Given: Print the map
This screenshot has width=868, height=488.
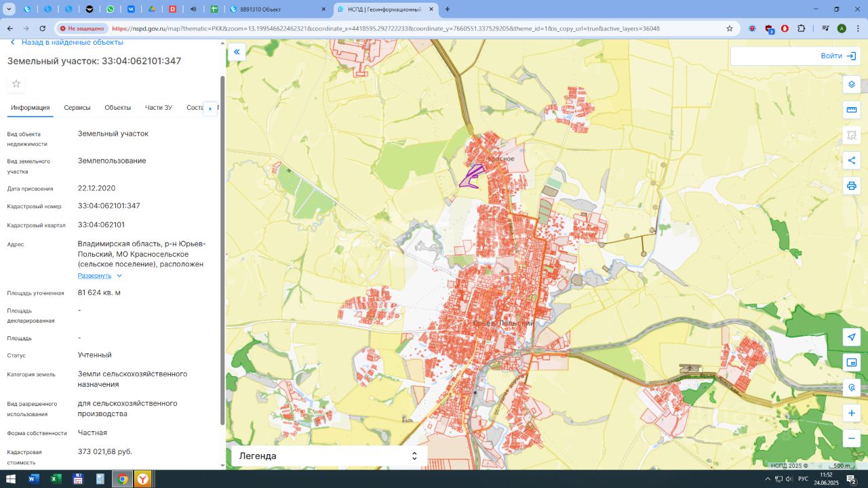Looking at the screenshot, I should tap(851, 186).
